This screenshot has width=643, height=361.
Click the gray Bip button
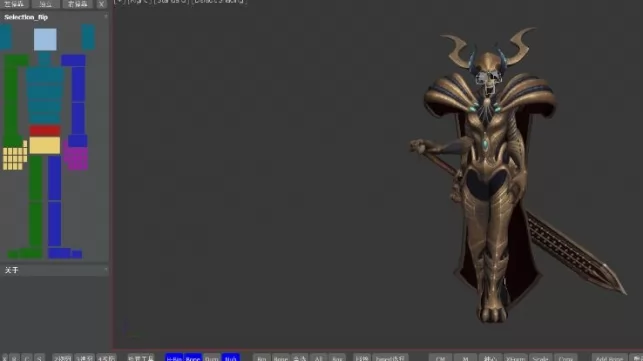coord(262,358)
